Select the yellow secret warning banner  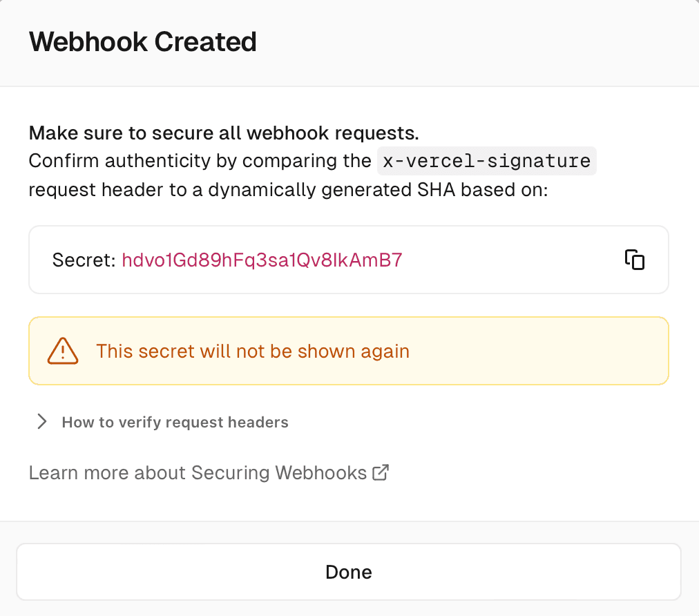(x=349, y=351)
